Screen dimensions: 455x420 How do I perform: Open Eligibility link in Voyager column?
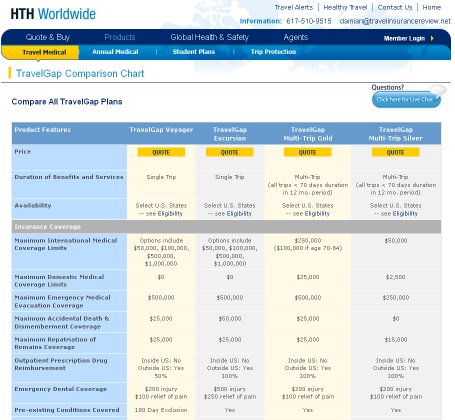tap(170, 214)
